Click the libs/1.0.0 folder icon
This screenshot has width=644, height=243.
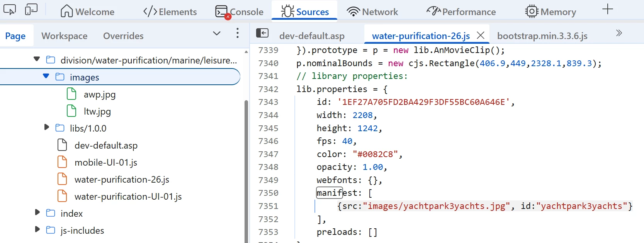click(60, 128)
